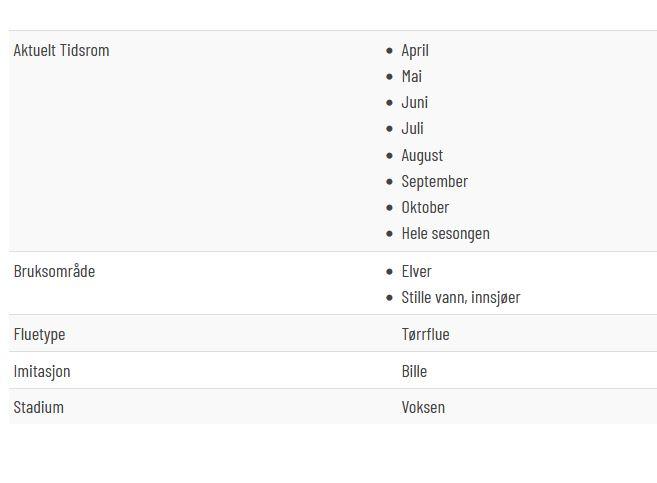Viewport: 657px width, 483px height.
Task: Click the Juni month text
Action: click(x=414, y=103)
